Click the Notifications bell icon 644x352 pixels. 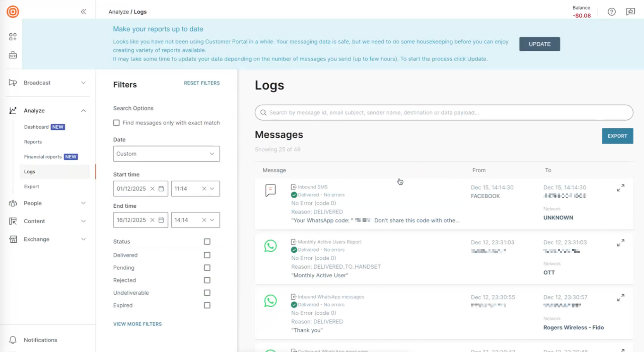click(13, 340)
